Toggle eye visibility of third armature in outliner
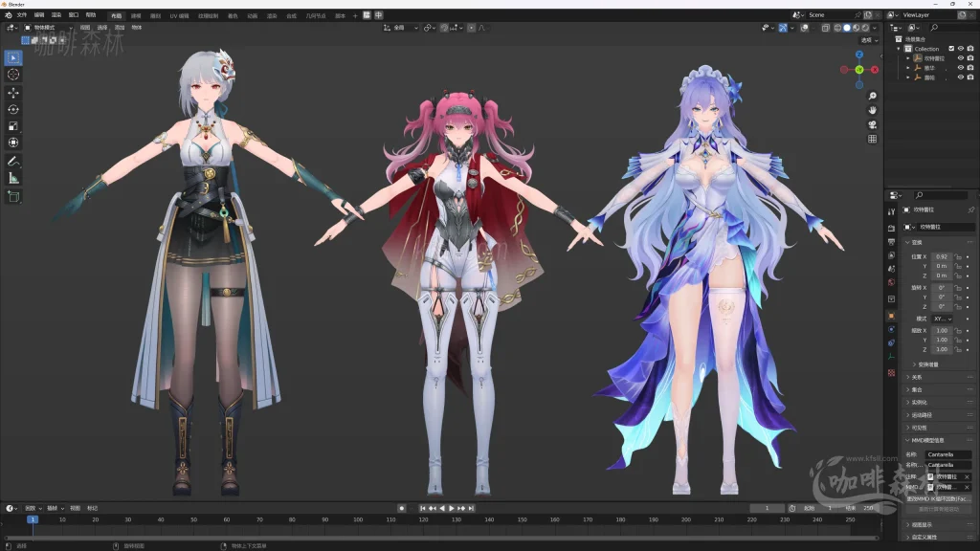The image size is (980, 551). pyautogui.click(x=961, y=77)
